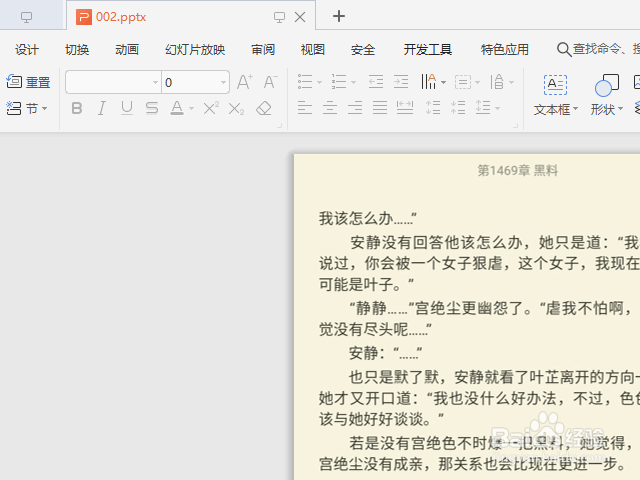Insert a shape (形状)
The image size is (640, 480).
[x=607, y=94]
